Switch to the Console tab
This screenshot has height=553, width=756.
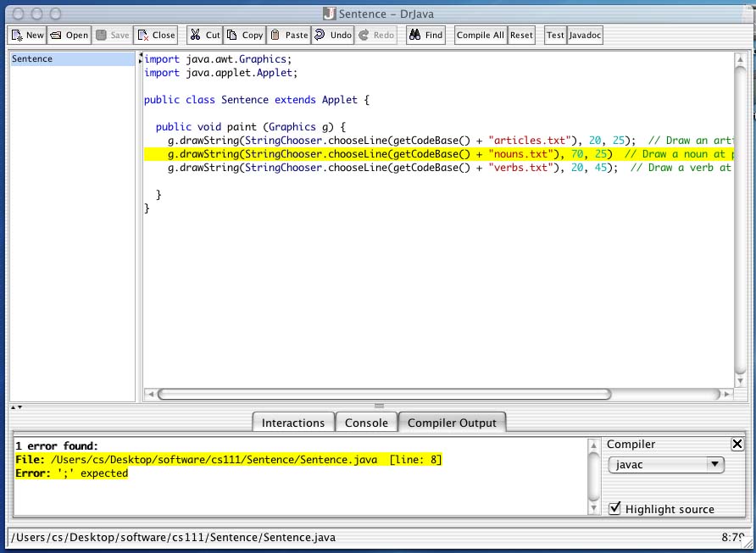click(366, 423)
